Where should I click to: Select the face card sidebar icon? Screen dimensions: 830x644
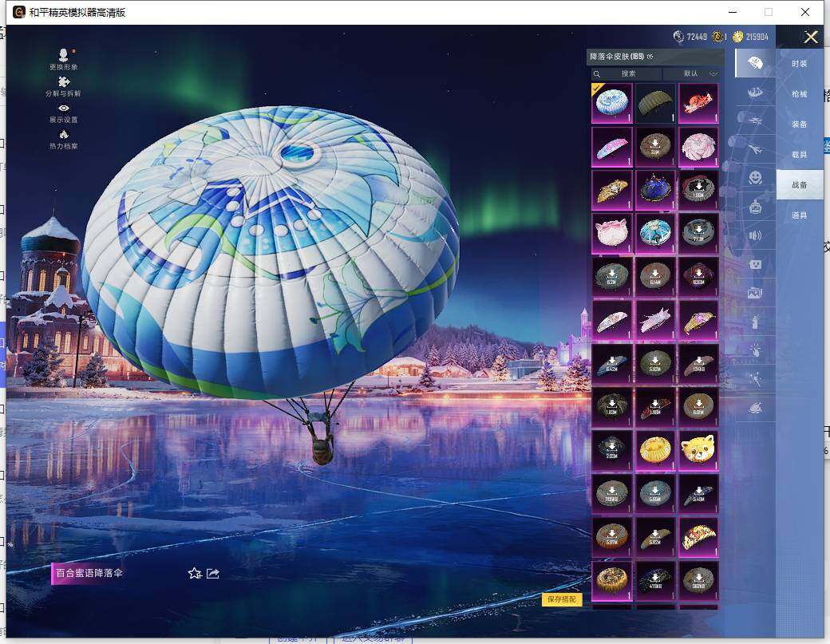click(755, 264)
